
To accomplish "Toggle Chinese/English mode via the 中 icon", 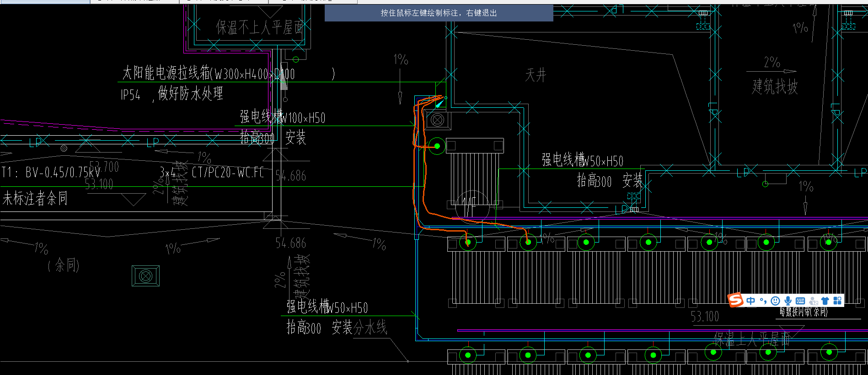I will tap(750, 301).
